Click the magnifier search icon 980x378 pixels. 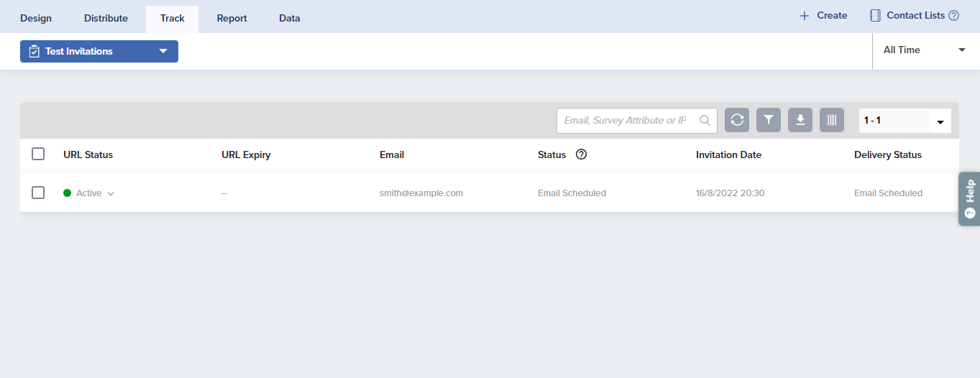[705, 121]
